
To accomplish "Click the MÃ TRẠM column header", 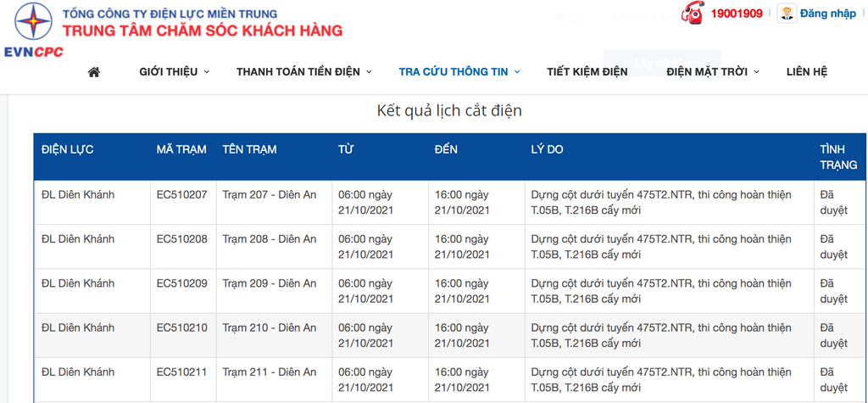I will [x=181, y=149].
